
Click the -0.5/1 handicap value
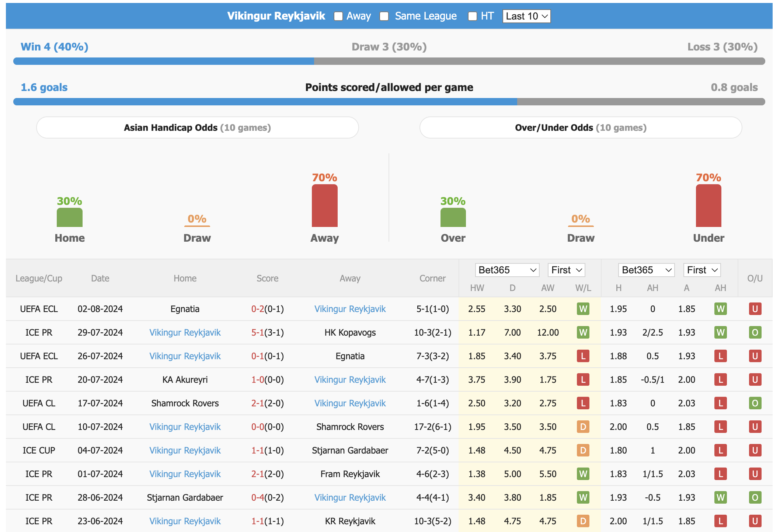652,379
